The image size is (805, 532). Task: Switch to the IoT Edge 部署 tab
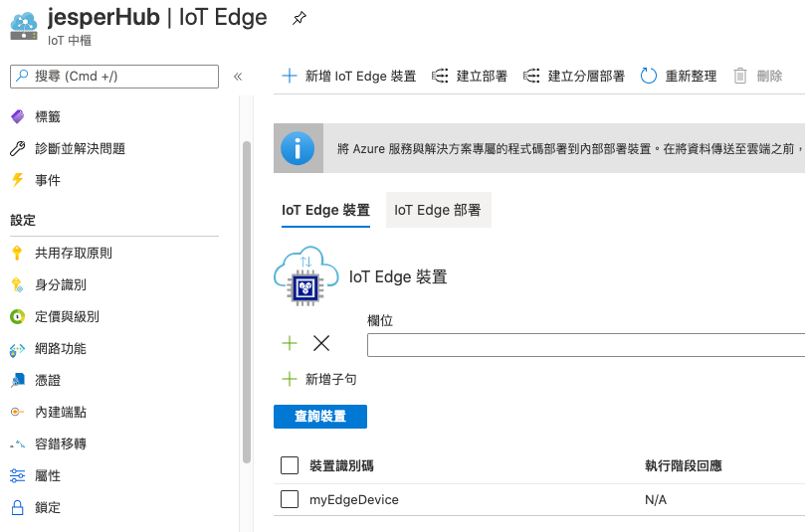pyautogui.click(x=438, y=211)
